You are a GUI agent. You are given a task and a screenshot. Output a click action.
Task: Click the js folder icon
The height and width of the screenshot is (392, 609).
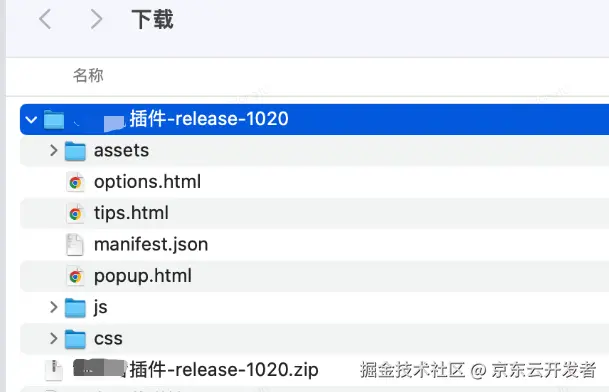[75, 308]
